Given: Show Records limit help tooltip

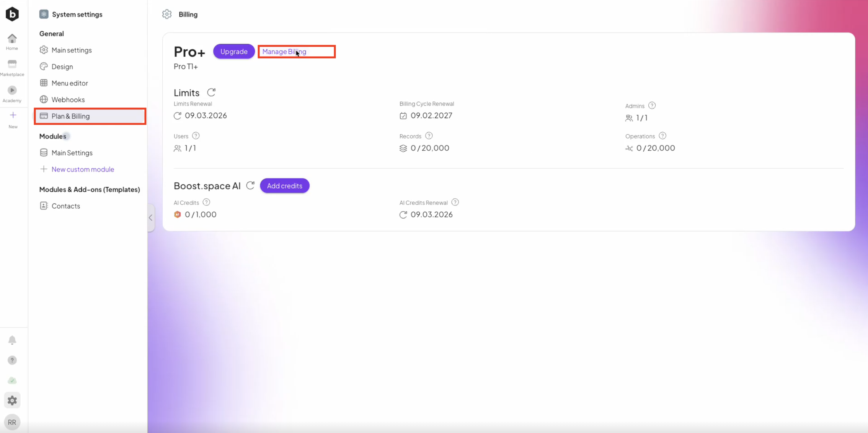Looking at the screenshot, I should [429, 136].
